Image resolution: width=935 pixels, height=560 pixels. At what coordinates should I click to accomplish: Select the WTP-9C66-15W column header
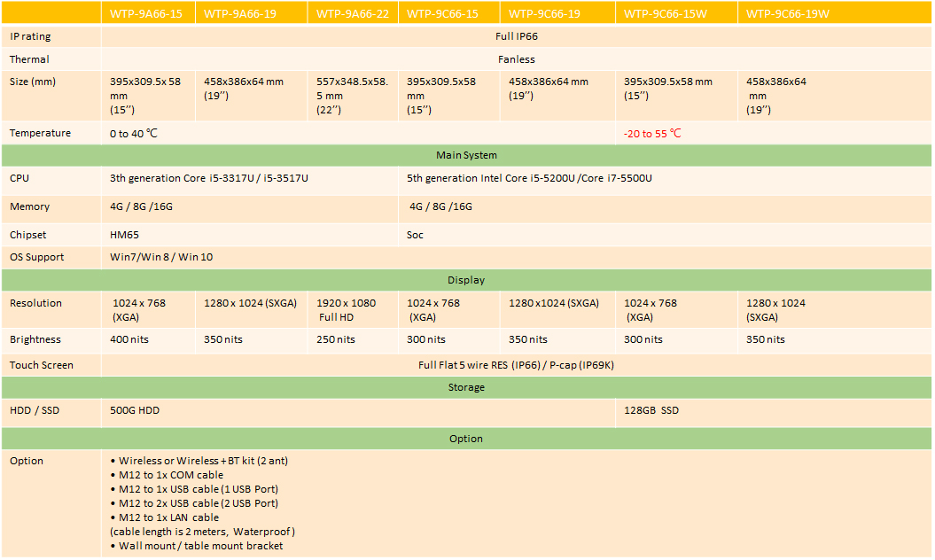(666, 14)
